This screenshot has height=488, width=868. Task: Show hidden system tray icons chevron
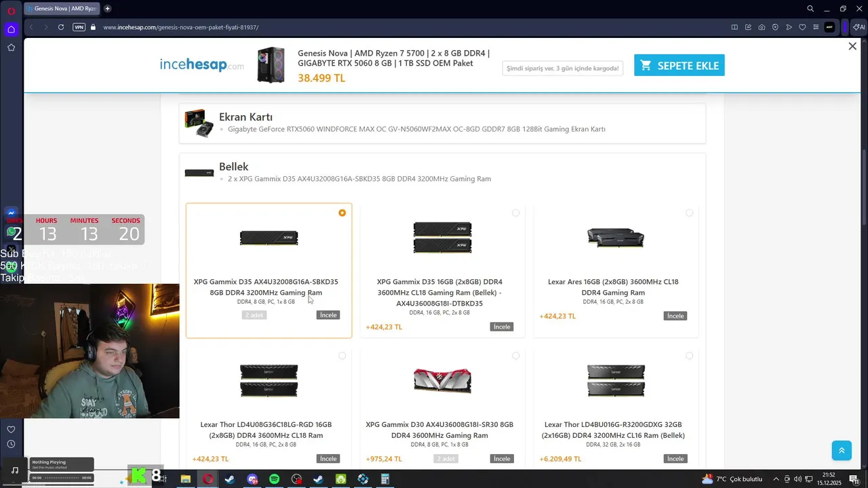point(776,479)
